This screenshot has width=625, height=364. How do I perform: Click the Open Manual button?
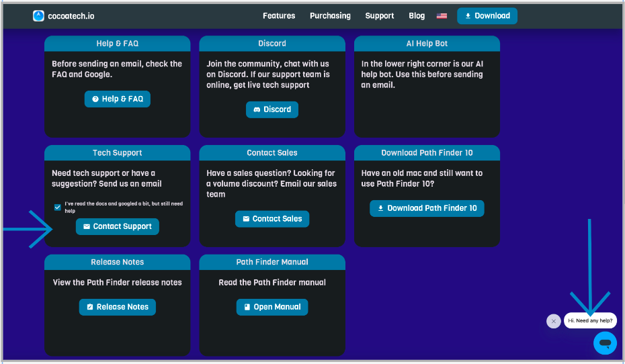[x=272, y=307]
